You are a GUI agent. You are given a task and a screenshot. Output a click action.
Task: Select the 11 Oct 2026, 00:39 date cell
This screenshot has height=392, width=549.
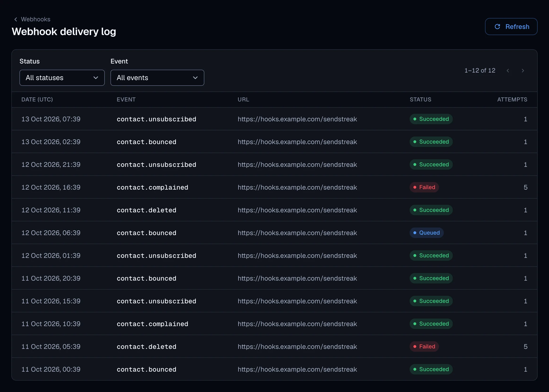point(51,369)
